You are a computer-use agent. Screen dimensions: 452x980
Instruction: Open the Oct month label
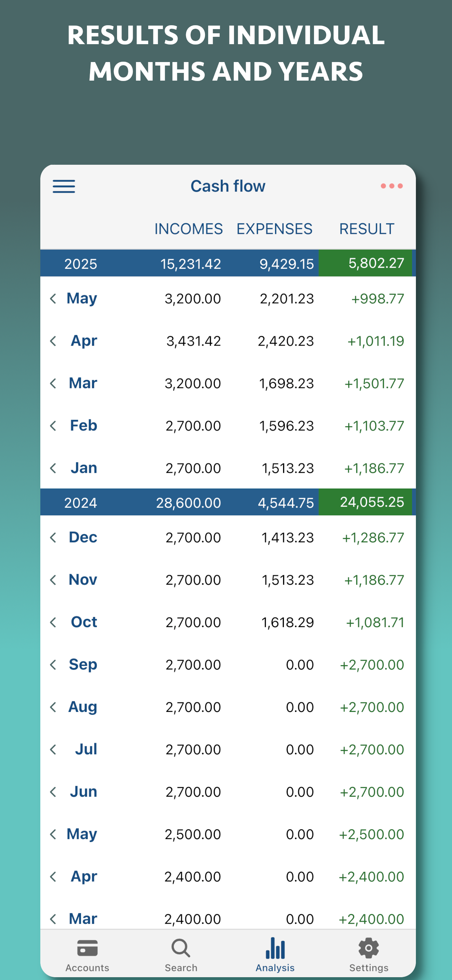[x=84, y=622]
